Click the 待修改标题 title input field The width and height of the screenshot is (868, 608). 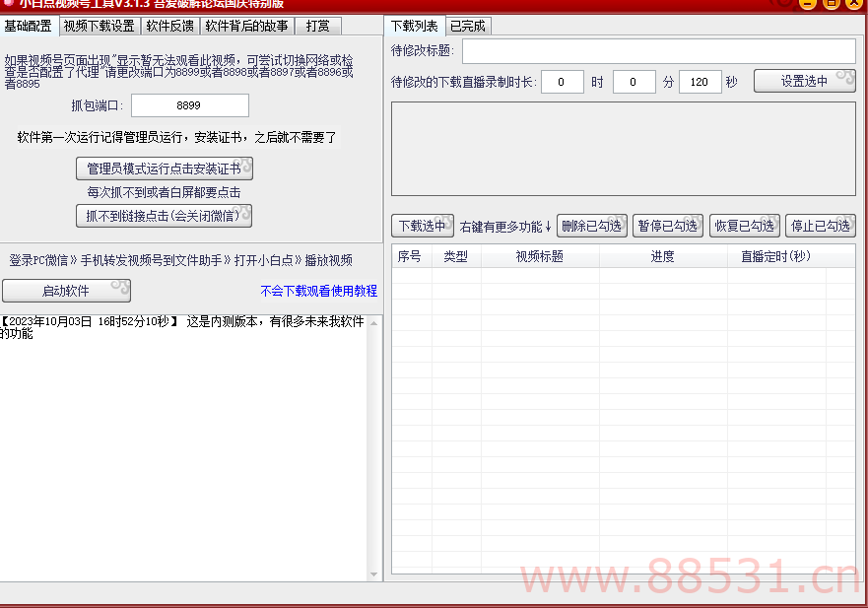pyautogui.click(x=658, y=50)
